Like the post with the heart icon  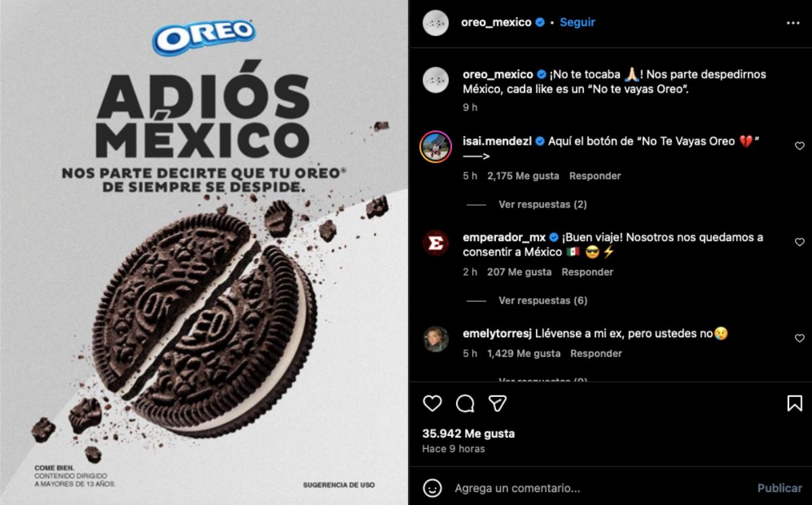point(432,404)
